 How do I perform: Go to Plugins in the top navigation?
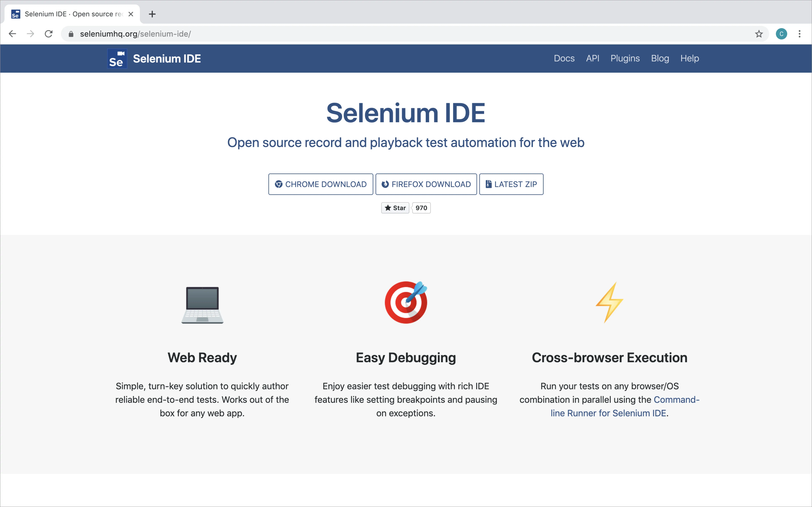pos(625,58)
